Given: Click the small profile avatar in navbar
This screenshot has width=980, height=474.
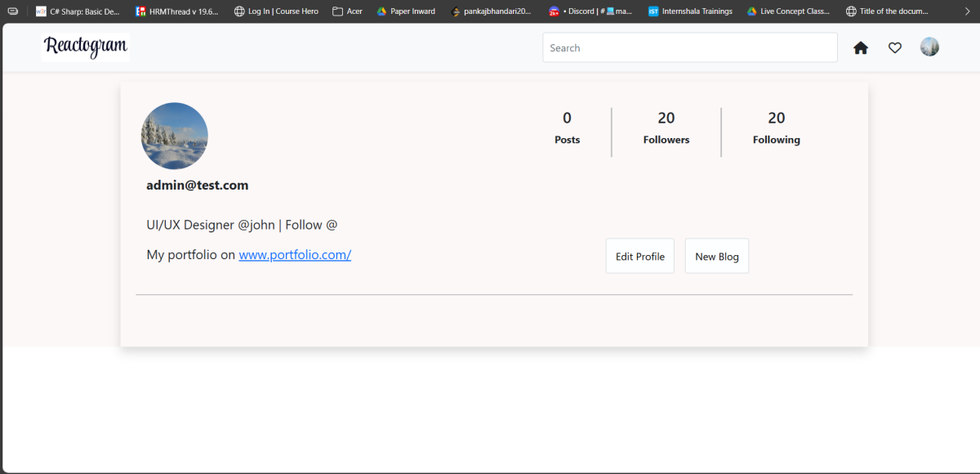Looking at the screenshot, I should [x=929, y=47].
